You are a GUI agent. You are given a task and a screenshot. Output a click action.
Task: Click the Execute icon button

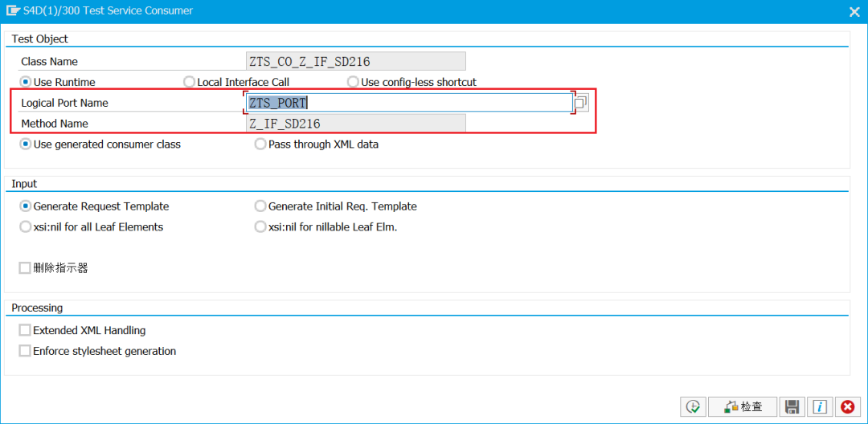(x=693, y=407)
